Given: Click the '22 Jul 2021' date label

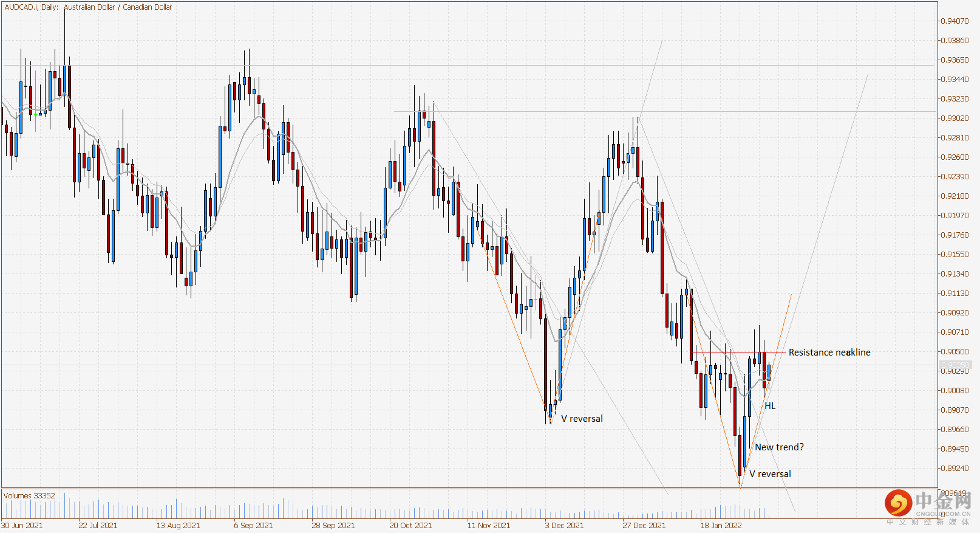Looking at the screenshot, I should click(98, 526).
